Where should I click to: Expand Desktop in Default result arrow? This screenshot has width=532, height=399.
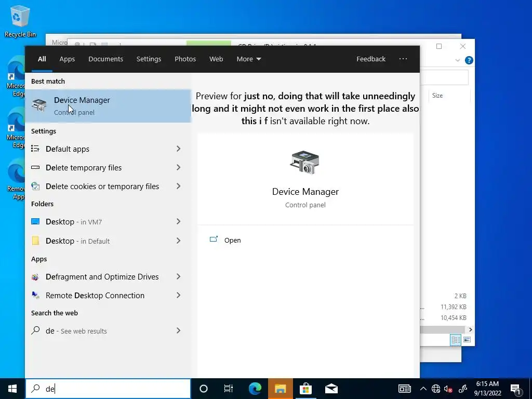coord(179,241)
